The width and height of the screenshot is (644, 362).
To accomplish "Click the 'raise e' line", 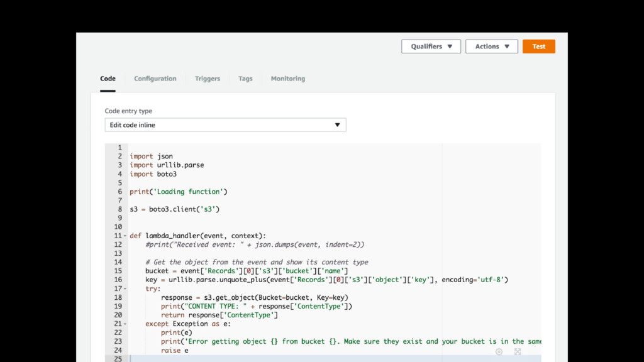I will coord(175,351).
